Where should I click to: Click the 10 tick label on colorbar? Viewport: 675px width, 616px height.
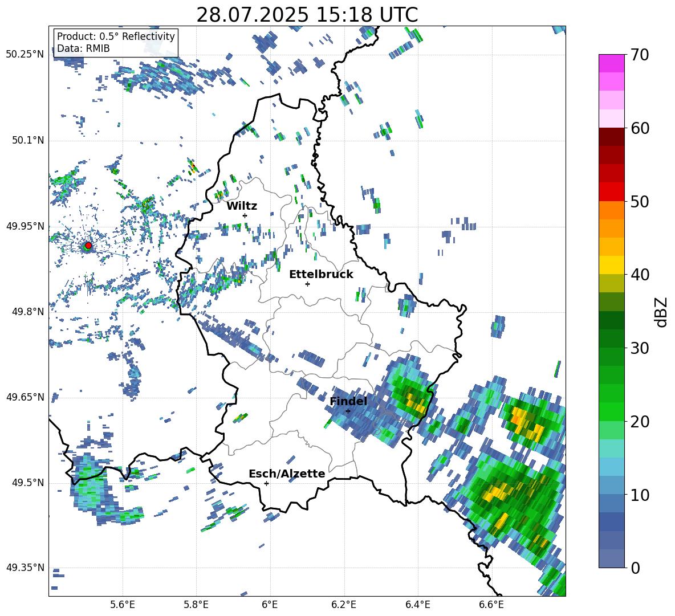tap(640, 495)
